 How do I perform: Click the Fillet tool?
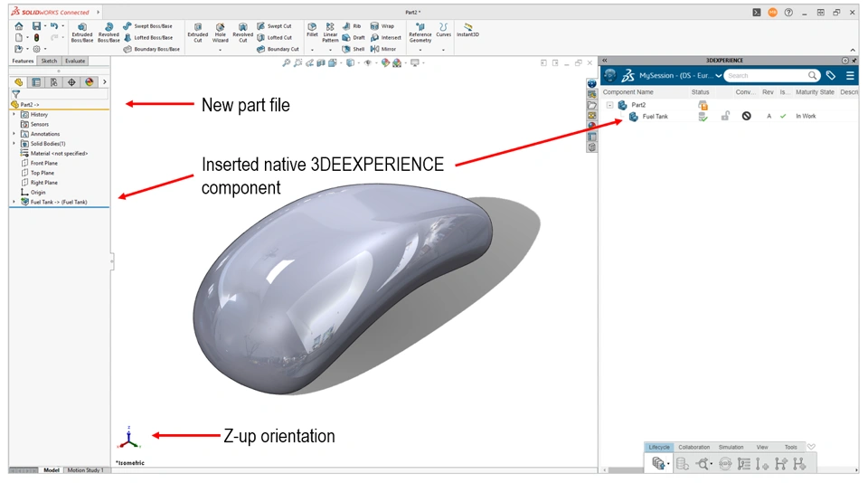[x=312, y=30]
